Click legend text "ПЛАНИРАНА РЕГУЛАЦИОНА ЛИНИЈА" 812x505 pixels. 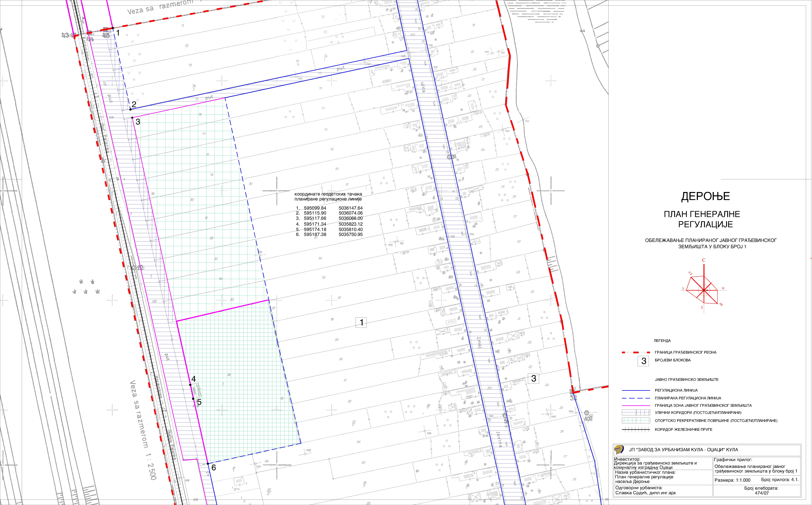coord(688,398)
